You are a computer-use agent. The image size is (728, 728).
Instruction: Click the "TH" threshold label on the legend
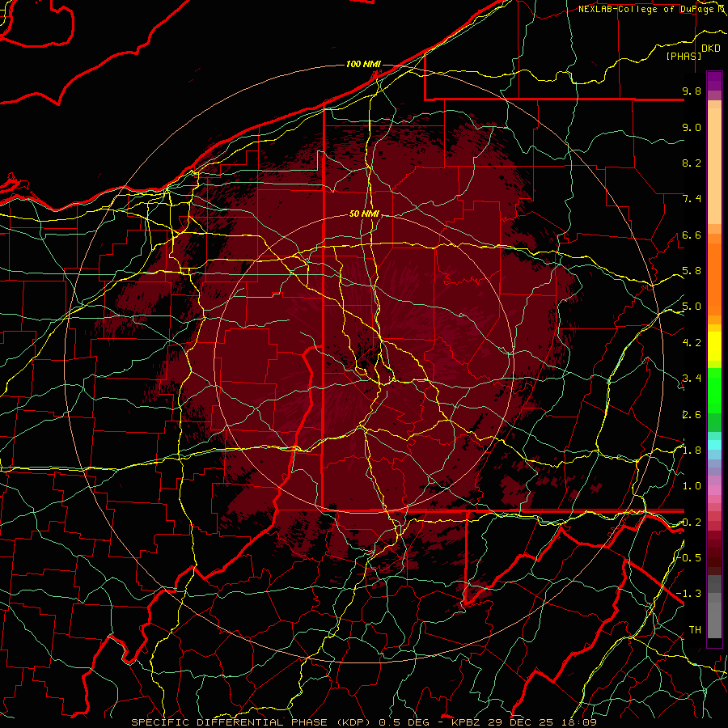point(695,630)
